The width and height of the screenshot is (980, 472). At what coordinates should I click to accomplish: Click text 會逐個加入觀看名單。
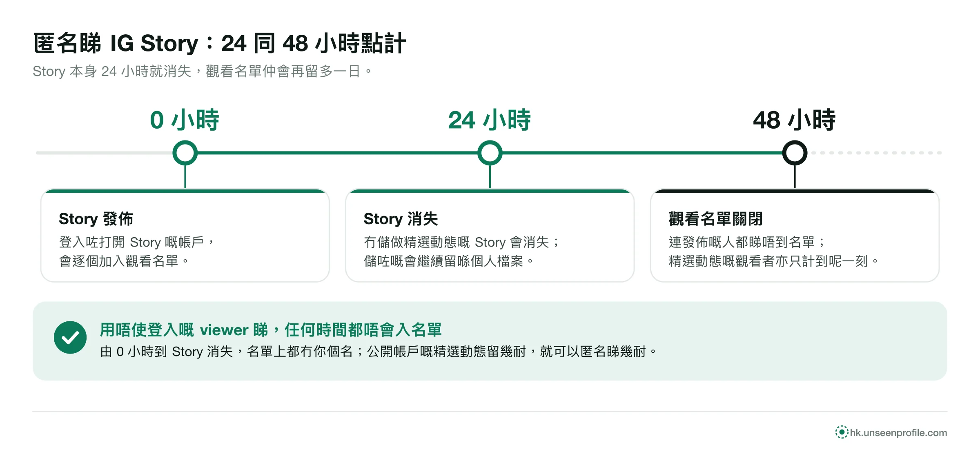click(x=124, y=261)
